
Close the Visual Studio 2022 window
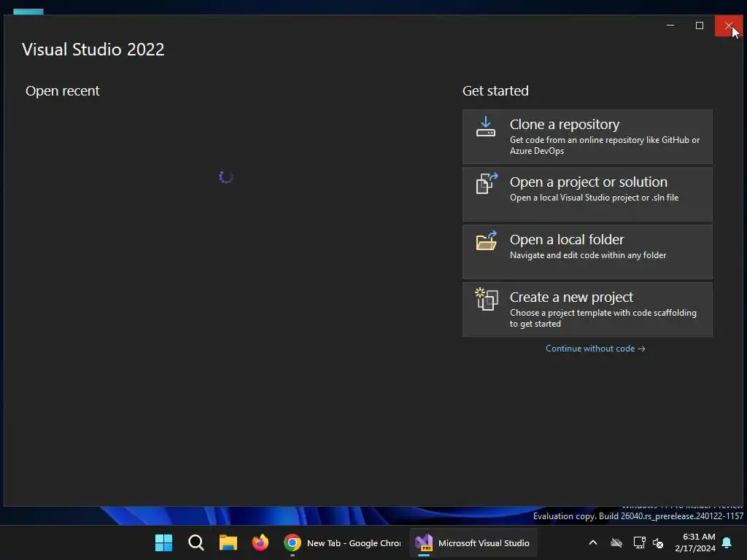729,26
